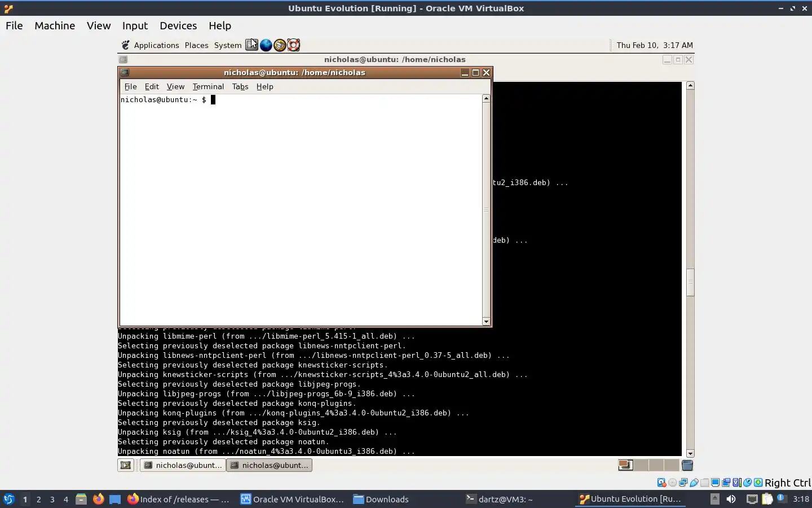This screenshot has width=812, height=508.
Task: Open host volume control speaker icon
Action: tap(731, 499)
